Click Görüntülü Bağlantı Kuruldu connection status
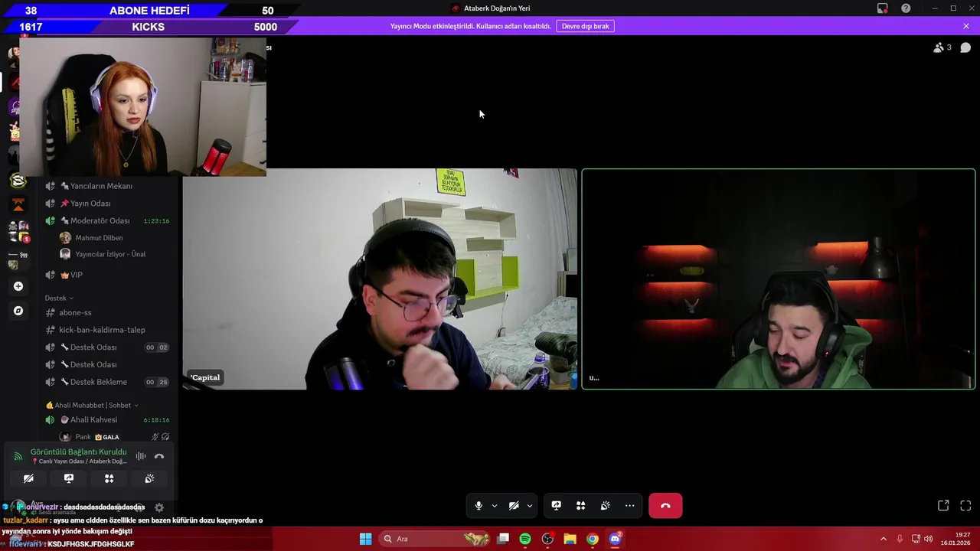 click(x=78, y=452)
